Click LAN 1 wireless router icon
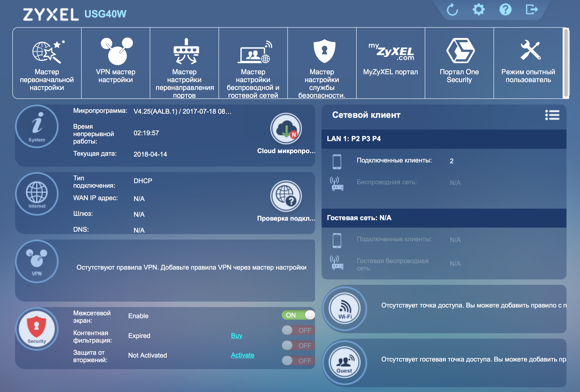 coord(337,184)
